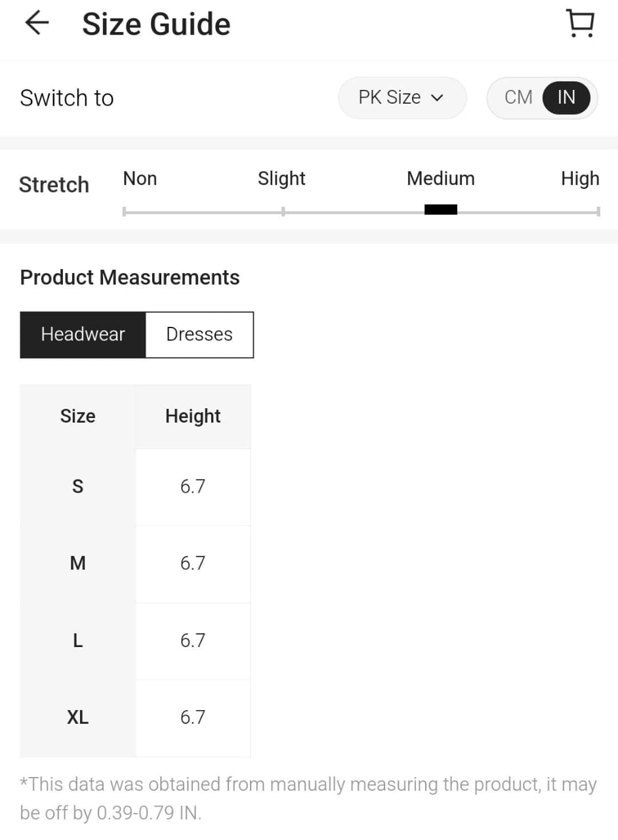Click the Slight stretch label
This screenshot has height=840, width=618.
point(281,178)
